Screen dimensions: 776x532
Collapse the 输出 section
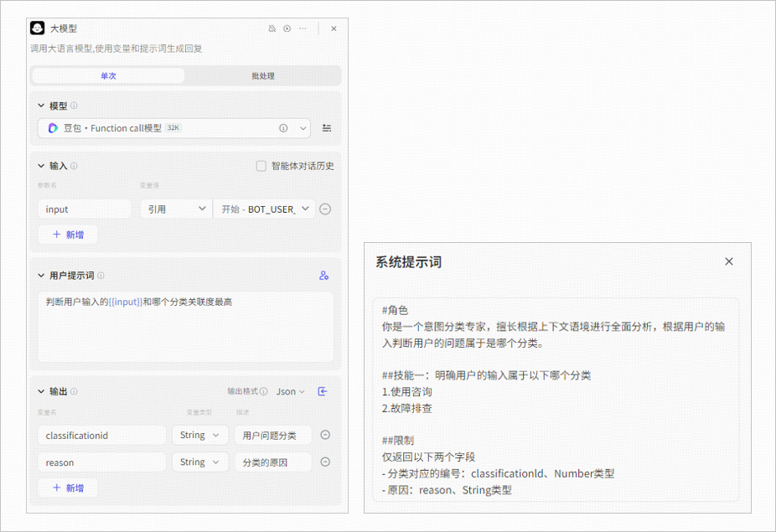pos(41,391)
